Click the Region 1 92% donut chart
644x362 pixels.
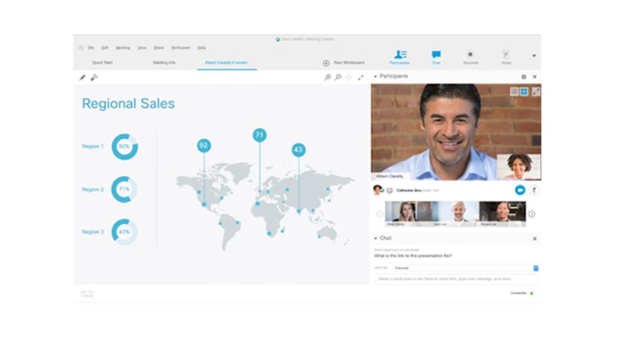tap(125, 146)
